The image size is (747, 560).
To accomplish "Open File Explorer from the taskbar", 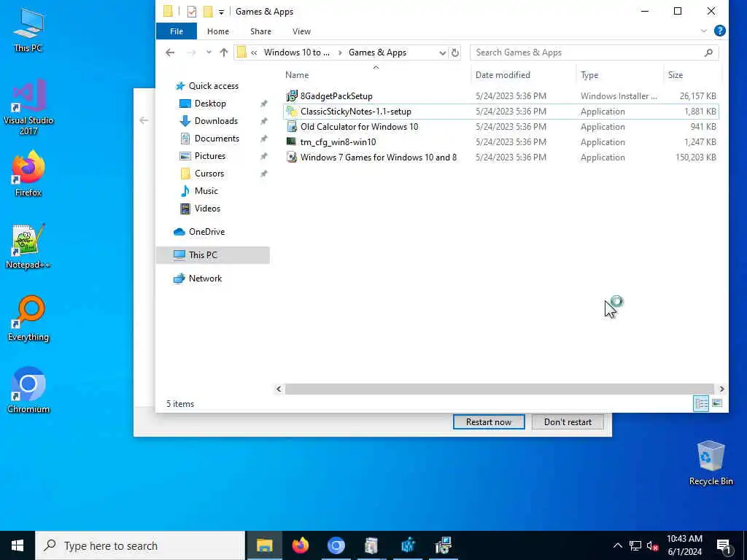I will pos(264,545).
